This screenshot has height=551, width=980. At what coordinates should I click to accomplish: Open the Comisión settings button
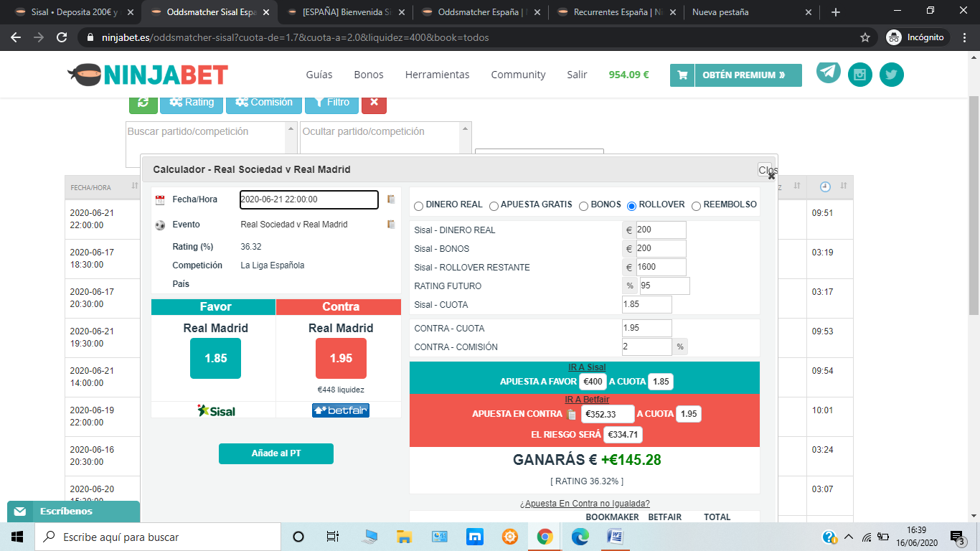(264, 103)
